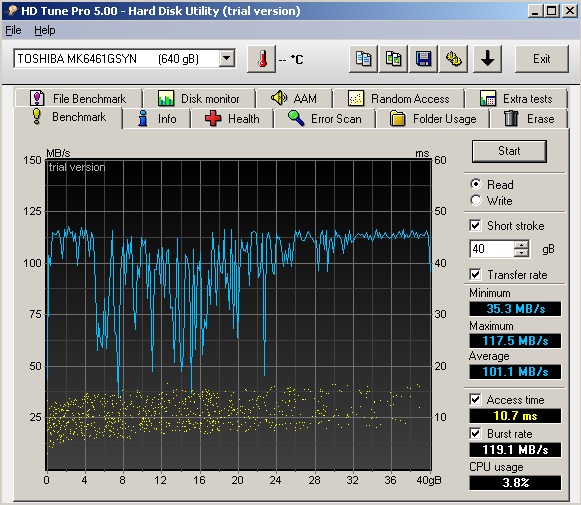Click the thermometer temperature icon

coord(262,59)
